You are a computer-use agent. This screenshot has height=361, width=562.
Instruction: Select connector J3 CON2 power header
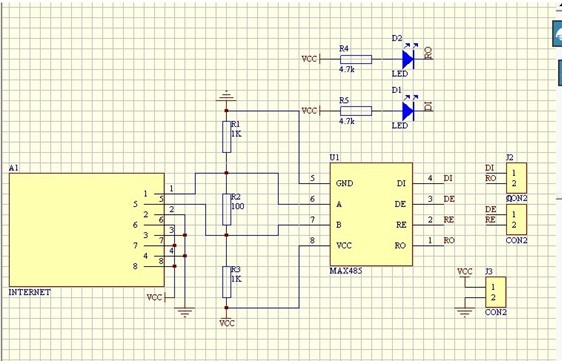(x=496, y=292)
